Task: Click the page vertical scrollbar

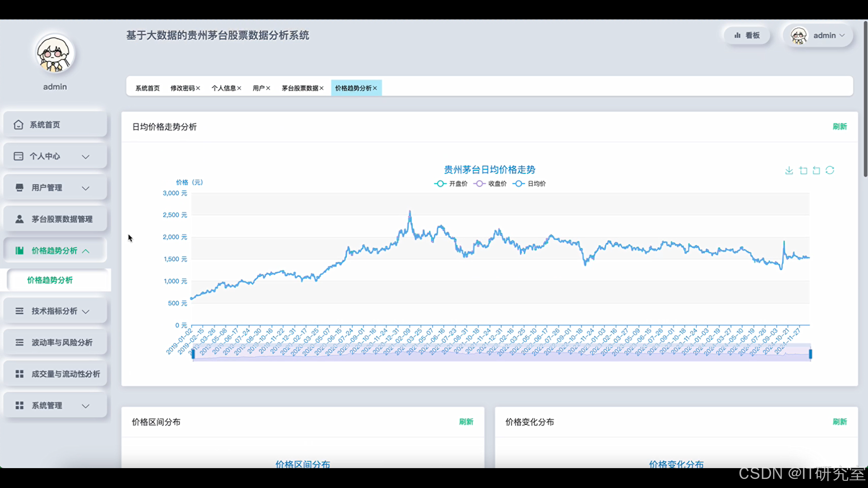Action: pos(865,99)
